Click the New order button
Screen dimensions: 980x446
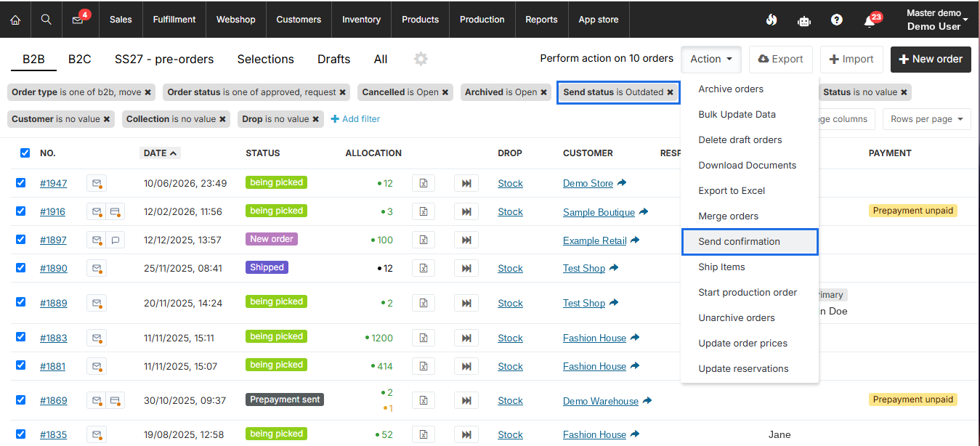(x=931, y=60)
